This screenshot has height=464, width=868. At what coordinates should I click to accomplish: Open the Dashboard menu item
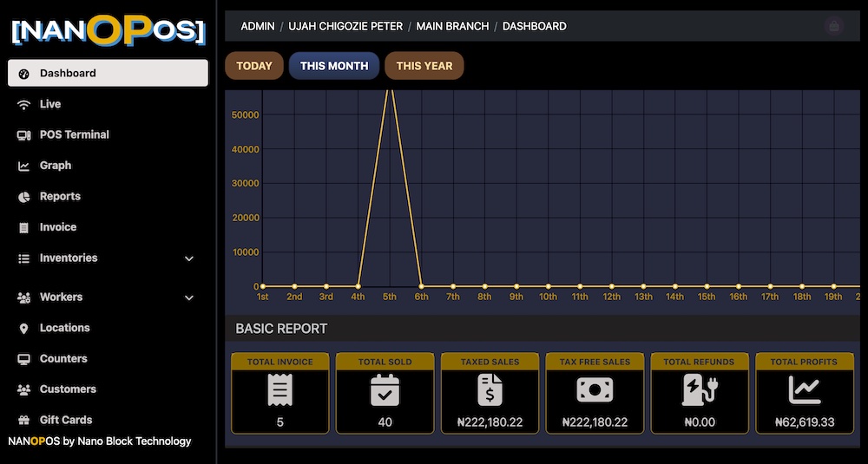(108, 73)
